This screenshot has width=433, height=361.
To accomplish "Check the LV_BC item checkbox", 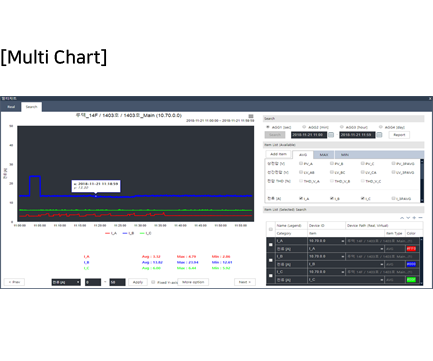I will [332, 172].
